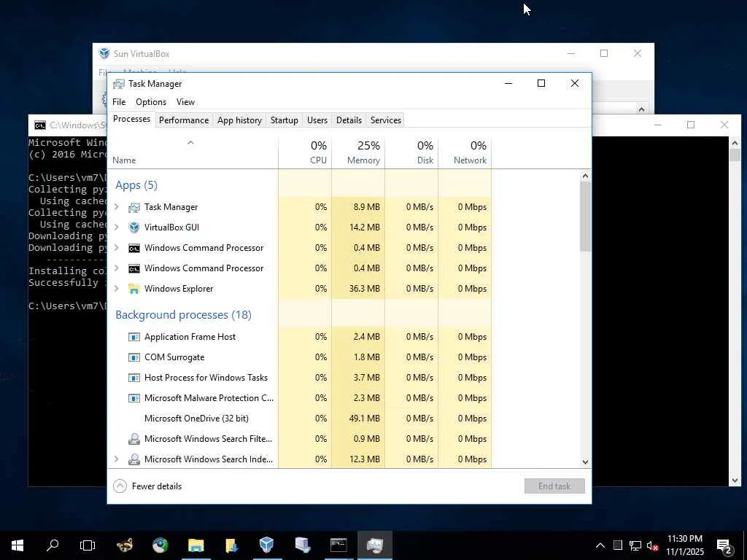Open the VirtualBox cube icon on the taskbar
The width and height of the screenshot is (747, 560).
coord(267,545)
